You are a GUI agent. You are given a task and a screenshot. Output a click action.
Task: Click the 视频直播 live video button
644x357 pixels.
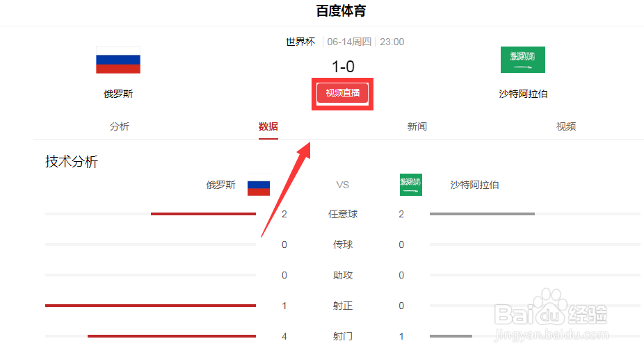343,93
